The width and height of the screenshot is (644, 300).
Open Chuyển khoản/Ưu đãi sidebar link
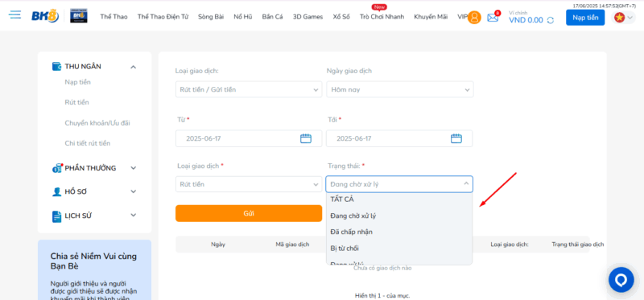click(x=97, y=123)
